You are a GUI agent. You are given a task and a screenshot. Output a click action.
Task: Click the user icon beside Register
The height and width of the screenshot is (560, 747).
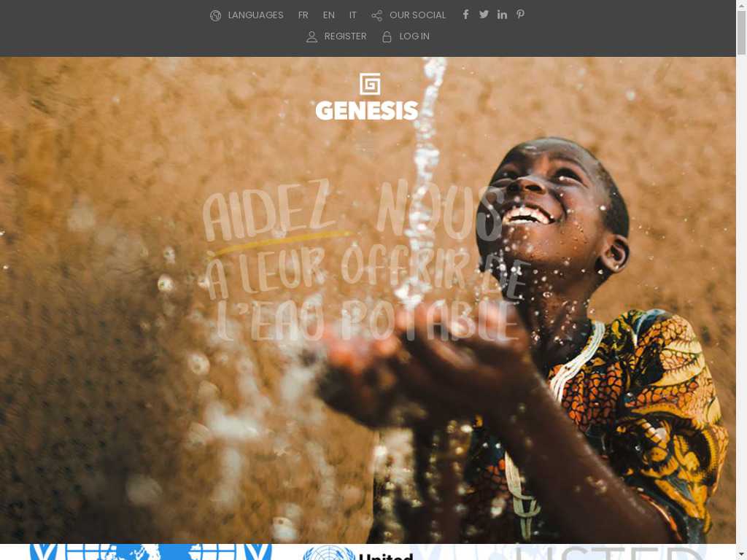(x=311, y=36)
